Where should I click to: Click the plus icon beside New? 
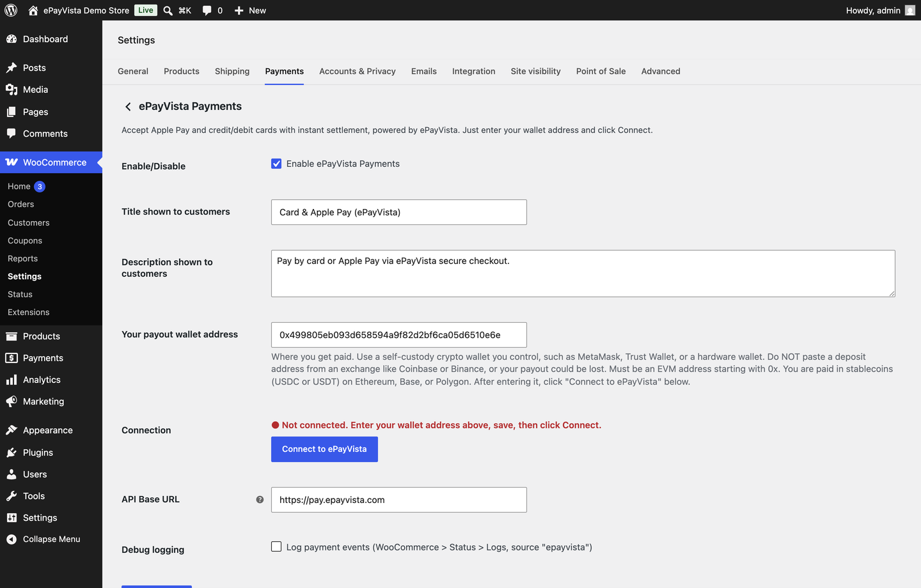pyautogui.click(x=239, y=10)
